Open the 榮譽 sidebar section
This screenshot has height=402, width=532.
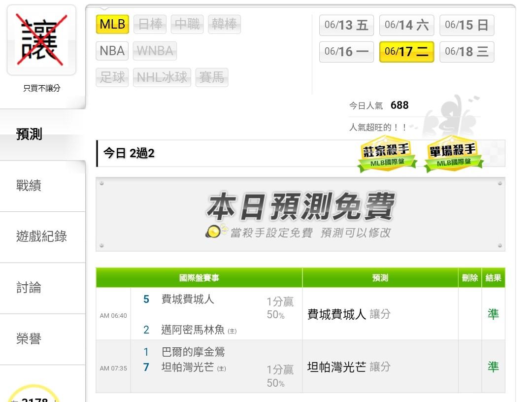click(x=42, y=339)
